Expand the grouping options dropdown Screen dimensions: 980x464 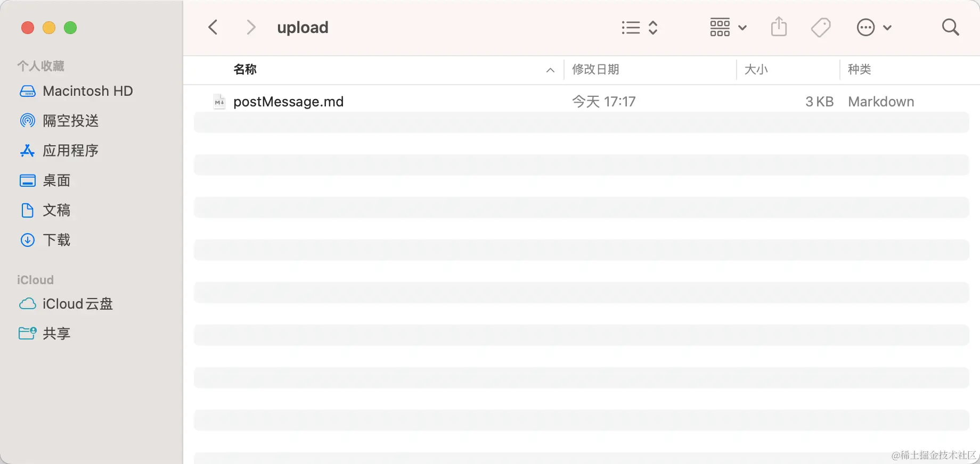728,27
